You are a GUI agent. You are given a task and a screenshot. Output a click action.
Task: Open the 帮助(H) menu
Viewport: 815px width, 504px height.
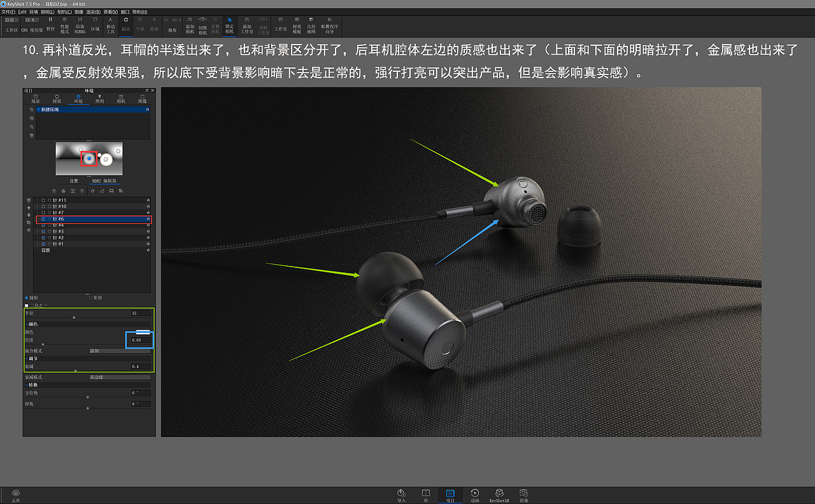(x=139, y=12)
